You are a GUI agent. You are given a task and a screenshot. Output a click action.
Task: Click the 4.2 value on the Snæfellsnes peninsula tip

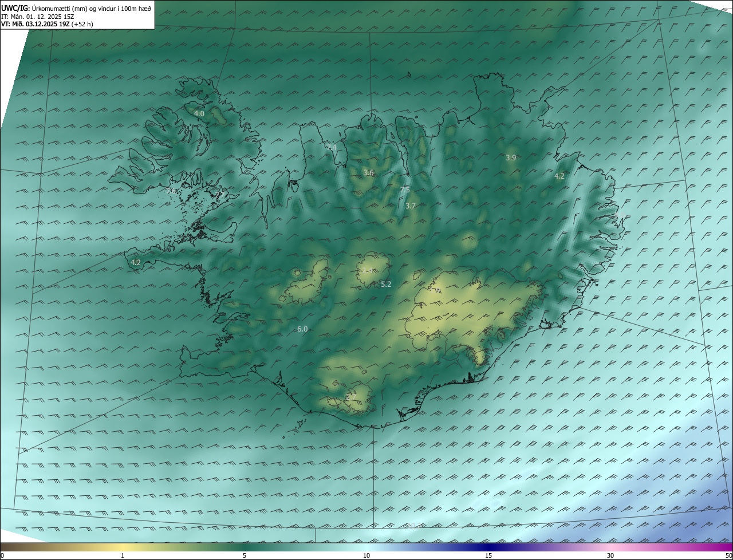tap(136, 263)
